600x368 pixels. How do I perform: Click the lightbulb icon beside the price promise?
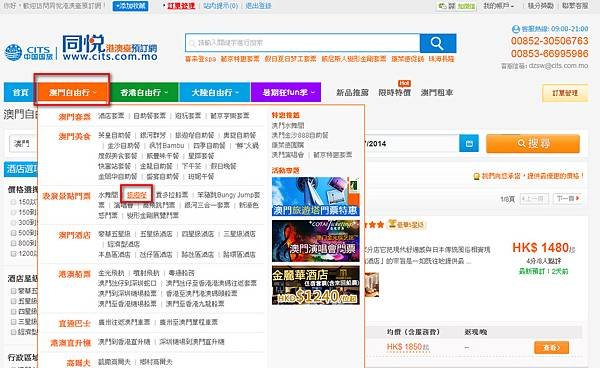click(x=476, y=176)
